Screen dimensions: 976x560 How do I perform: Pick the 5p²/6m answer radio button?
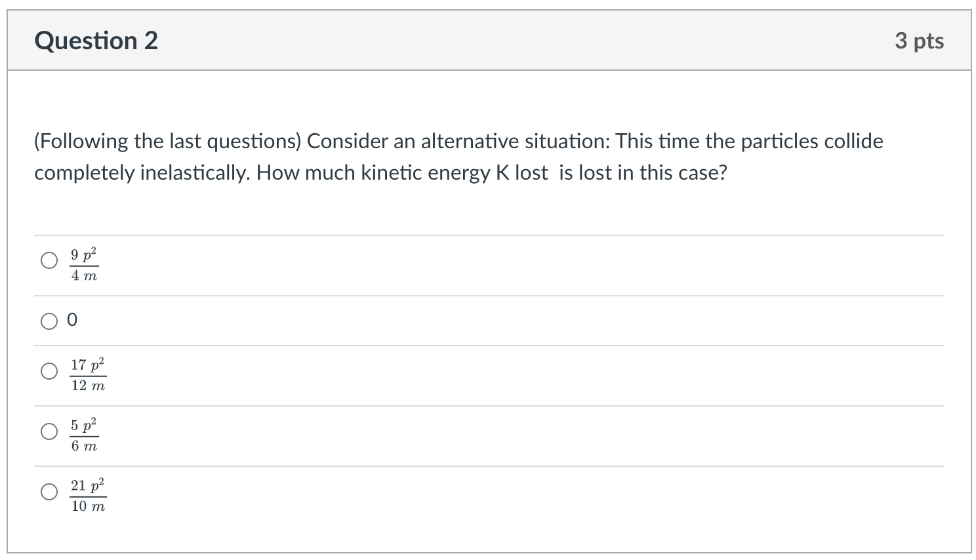(49, 431)
